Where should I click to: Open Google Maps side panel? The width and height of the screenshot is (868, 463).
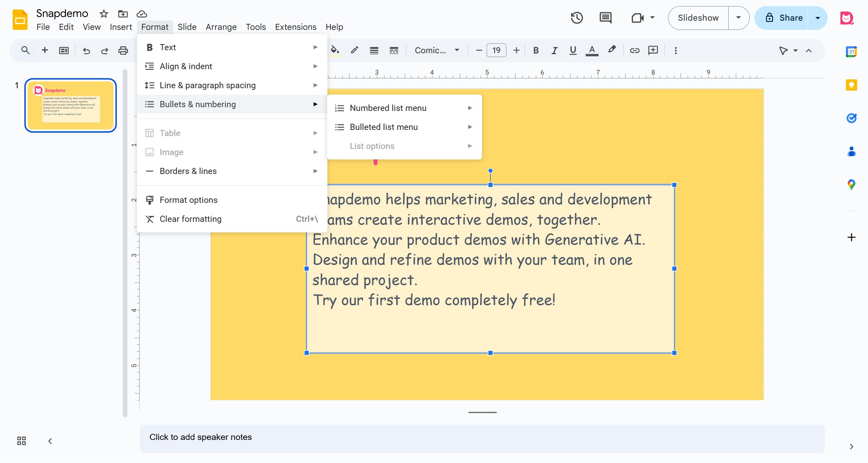pyautogui.click(x=851, y=185)
